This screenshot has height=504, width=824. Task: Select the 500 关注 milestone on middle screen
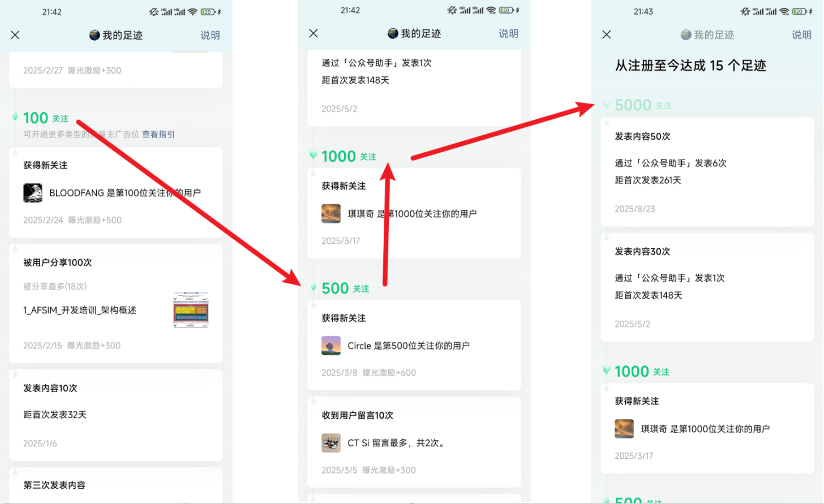click(345, 288)
